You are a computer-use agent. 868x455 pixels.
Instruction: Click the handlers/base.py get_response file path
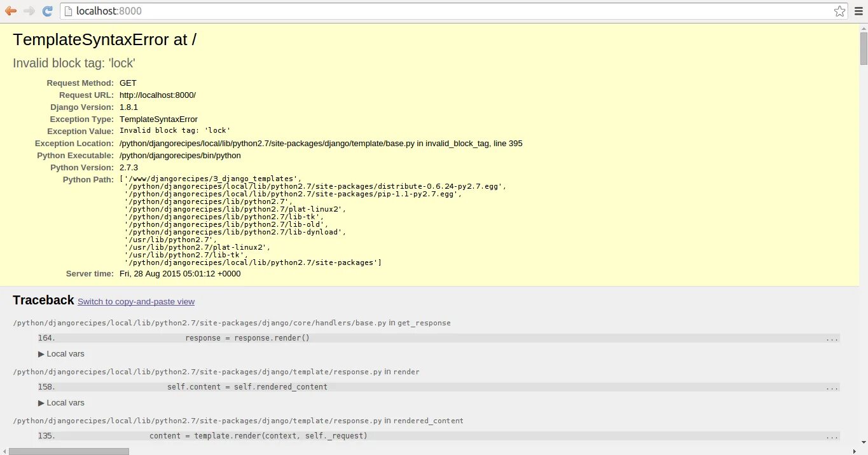pos(200,323)
